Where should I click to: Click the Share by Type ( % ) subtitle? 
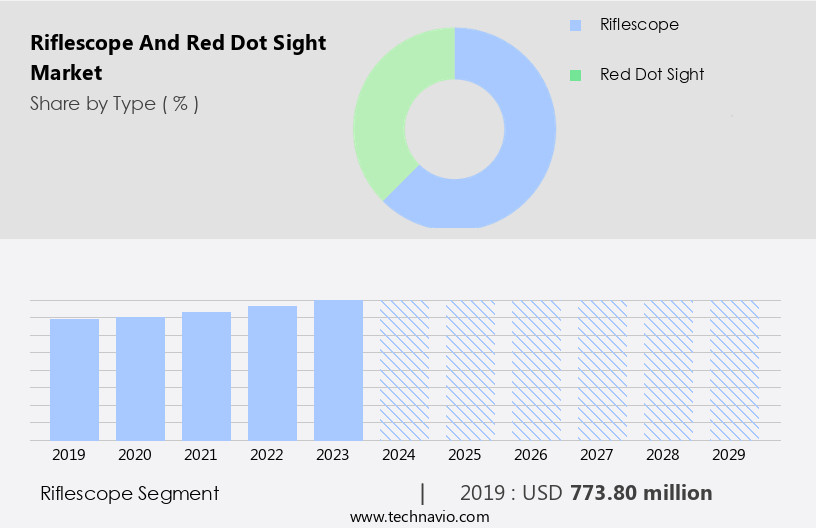[x=114, y=103]
